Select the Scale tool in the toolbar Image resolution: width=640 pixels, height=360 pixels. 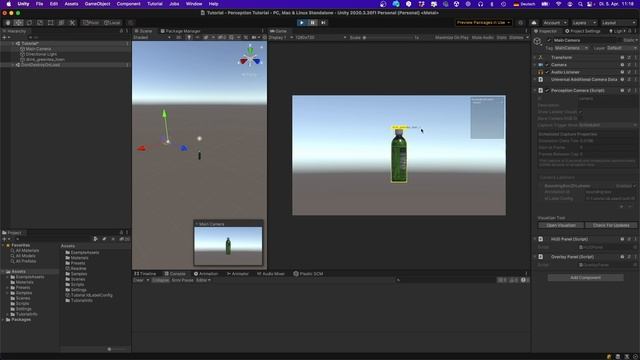[40, 23]
